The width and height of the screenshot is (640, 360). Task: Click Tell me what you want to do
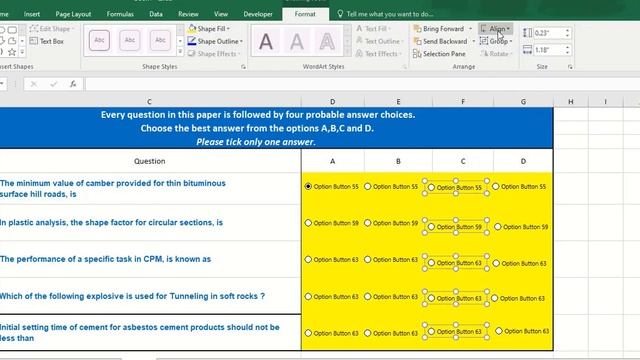(x=385, y=14)
